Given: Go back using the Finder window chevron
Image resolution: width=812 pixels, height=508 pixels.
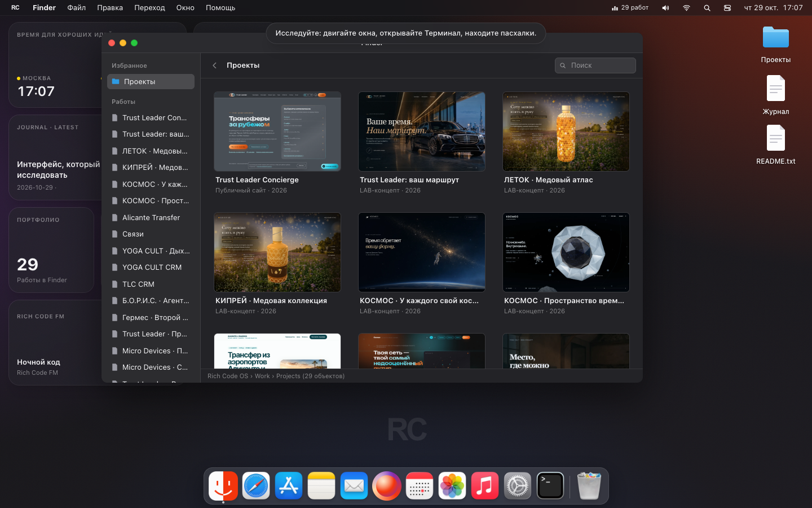Looking at the screenshot, I should click(x=215, y=65).
